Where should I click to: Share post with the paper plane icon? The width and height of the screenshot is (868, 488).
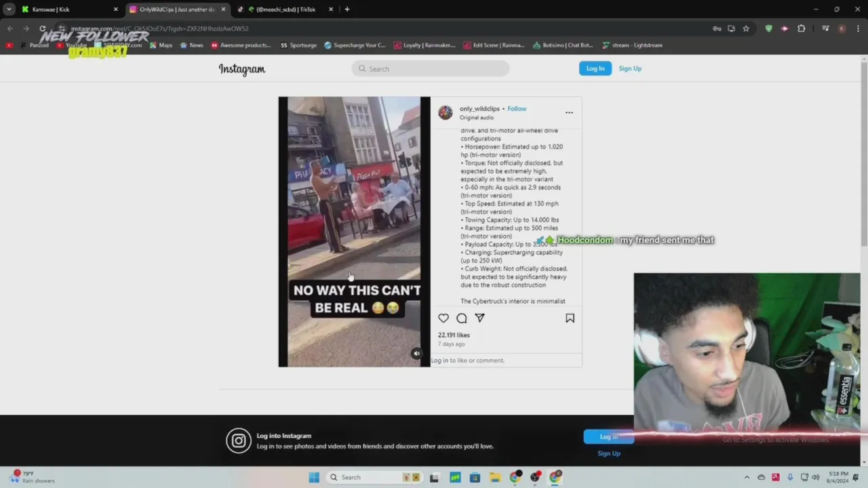click(479, 318)
